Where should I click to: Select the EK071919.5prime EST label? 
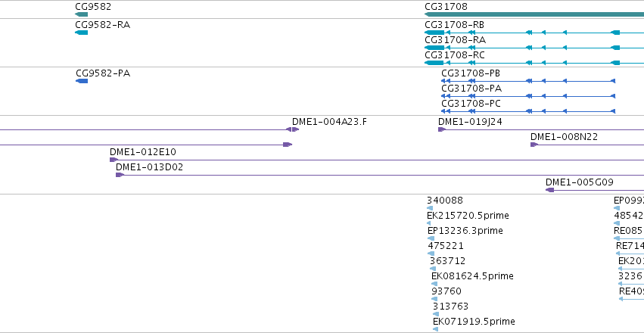[x=474, y=321]
